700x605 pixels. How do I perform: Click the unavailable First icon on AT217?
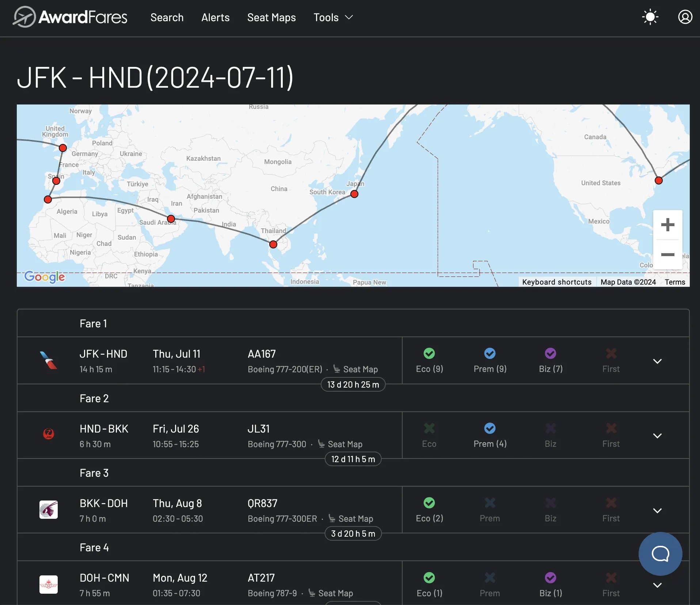coord(611,578)
